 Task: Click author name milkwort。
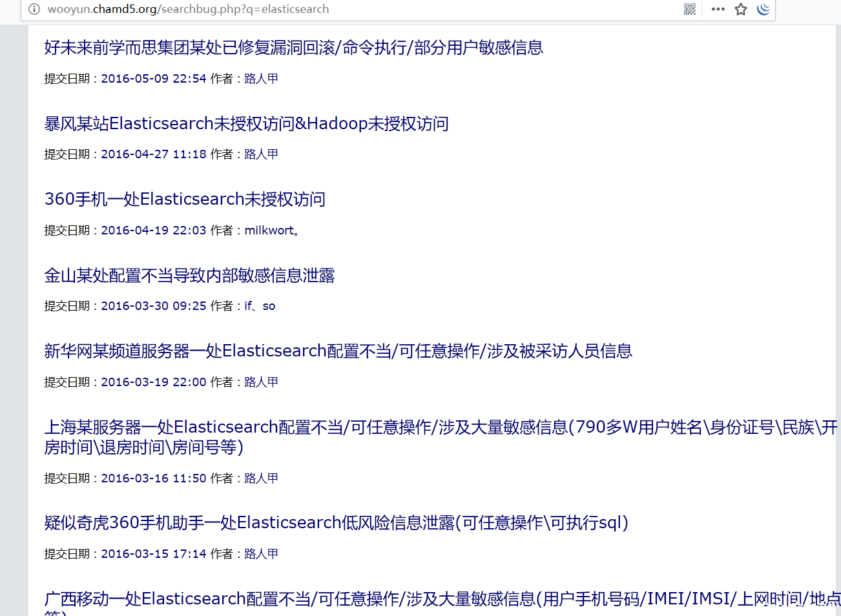coord(272,231)
